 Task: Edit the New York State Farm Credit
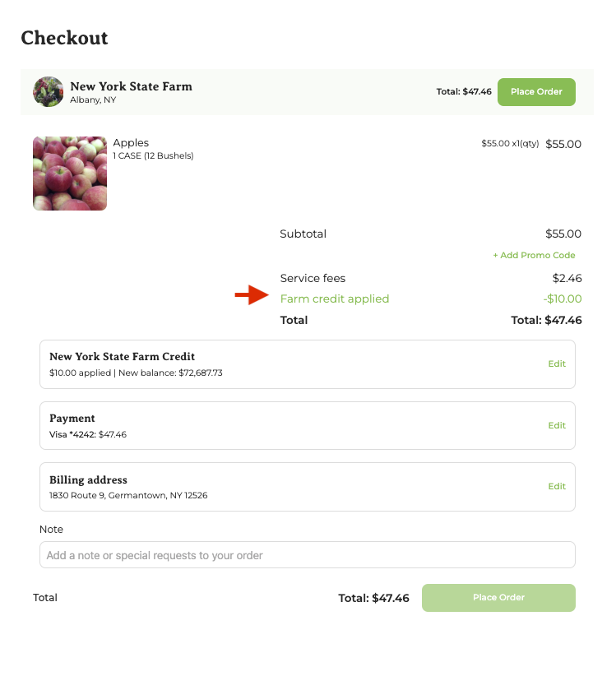[x=557, y=364]
